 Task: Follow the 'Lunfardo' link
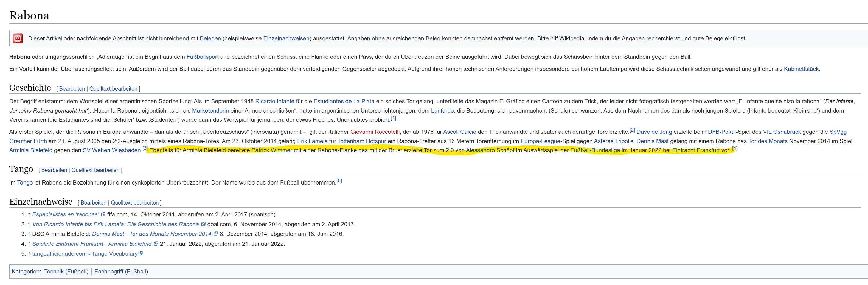[442, 111]
